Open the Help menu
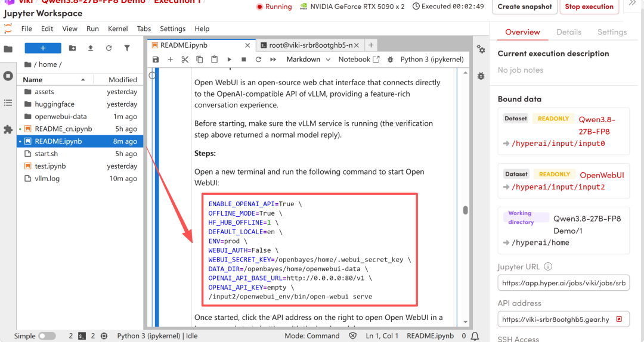Screen dimensions: 644x342 [x=202, y=29]
